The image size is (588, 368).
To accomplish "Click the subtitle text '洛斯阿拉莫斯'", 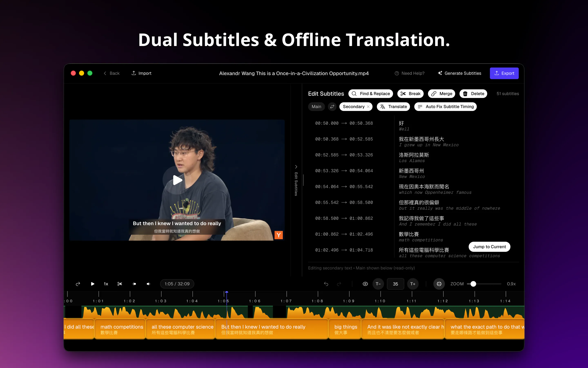I will [414, 155].
